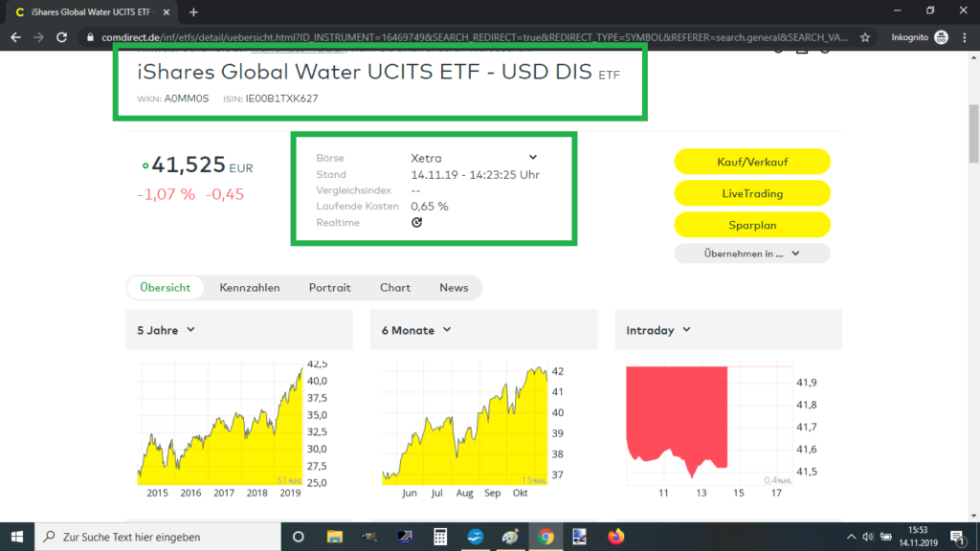Open Firefox from the taskbar
The height and width of the screenshot is (551, 980).
[615, 537]
